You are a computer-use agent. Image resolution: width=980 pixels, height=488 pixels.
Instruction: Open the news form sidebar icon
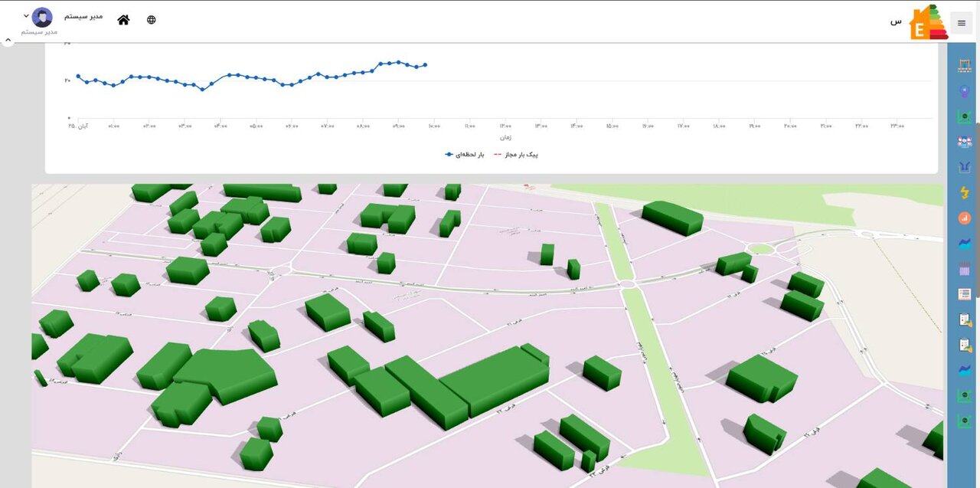click(964, 294)
